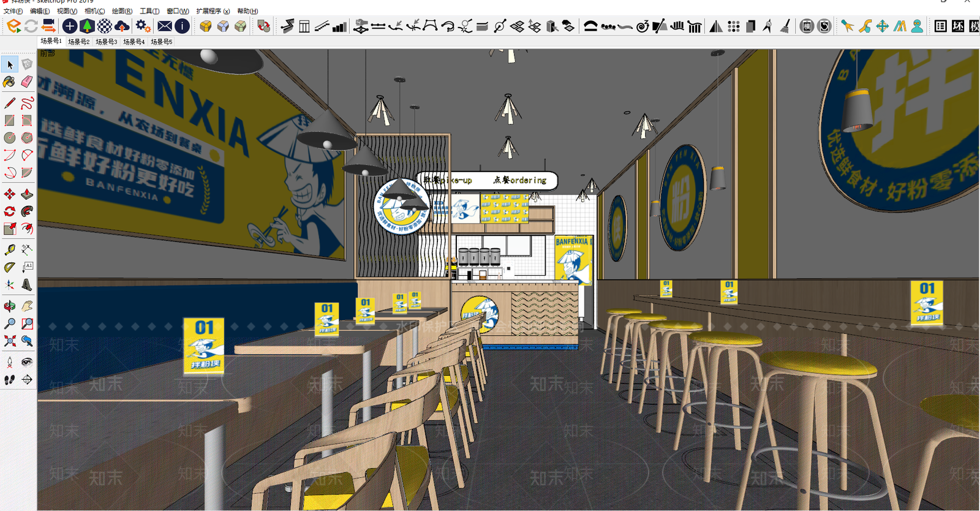Open the 3D Warehouse cloud upload icon
Viewport: 980px width, 511px height.
[x=122, y=26]
